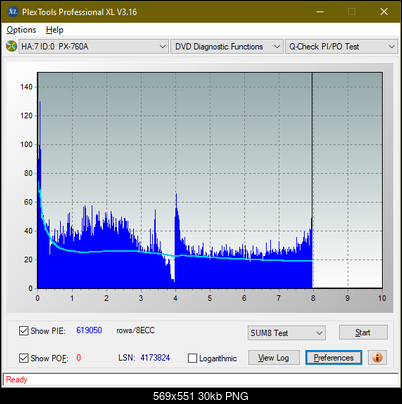Open the DVD Diagnostic Functions dropdown

(227, 47)
